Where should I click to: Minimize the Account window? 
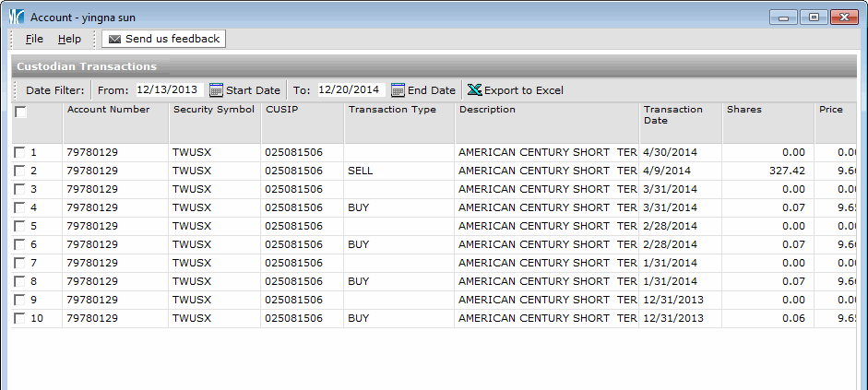[785, 18]
